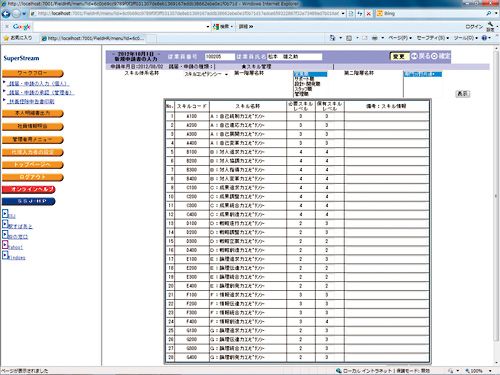This screenshot has height=375, width=500.
Task: Open the 詳細 more options on Google toolbar
Action: [246, 27]
